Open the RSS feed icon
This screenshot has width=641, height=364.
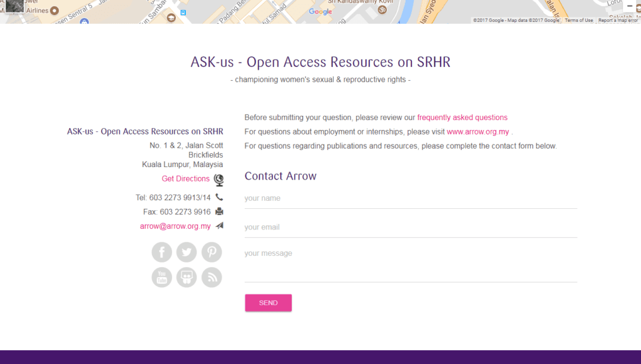point(212,277)
